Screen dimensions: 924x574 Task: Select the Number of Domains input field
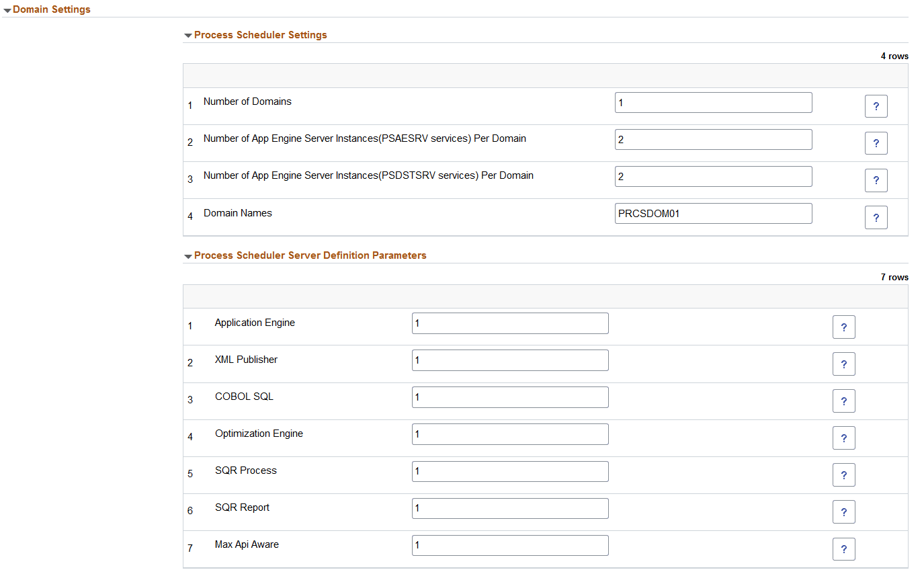(x=713, y=102)
